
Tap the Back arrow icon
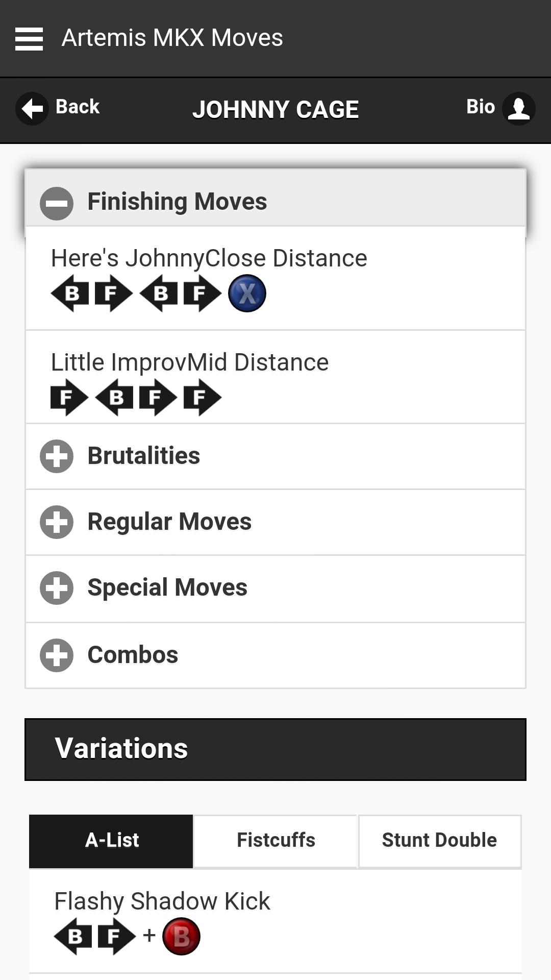pos(32,108)
